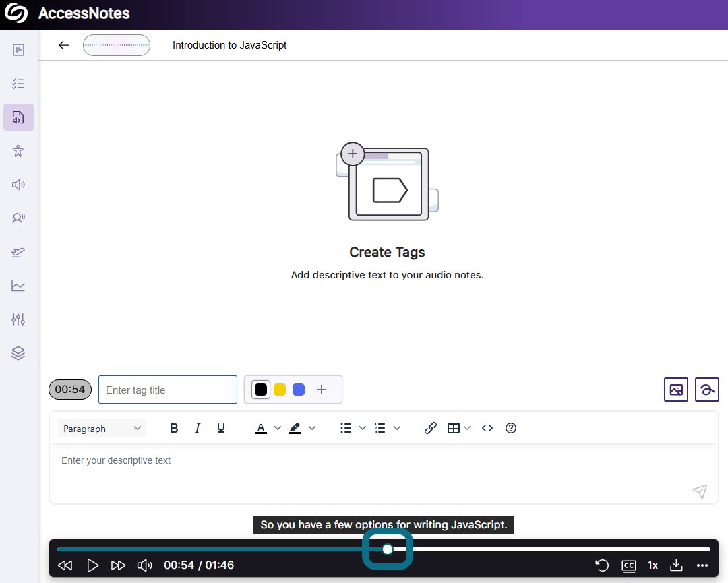728x583 pixels.
Task: Go back using the left arrow
Action: pos(64,45)
